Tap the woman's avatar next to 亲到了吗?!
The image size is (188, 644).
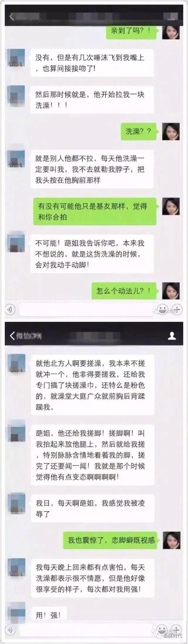click(x=171, y=31)
